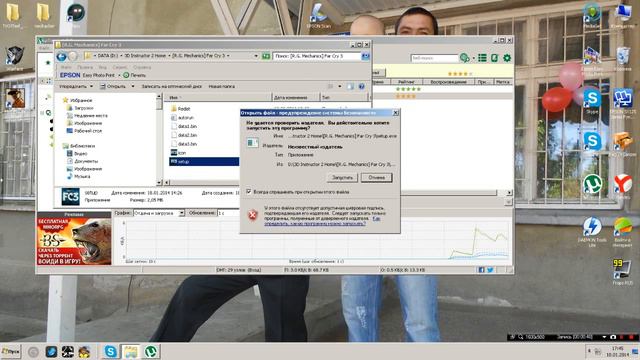This screenshot has height=360, width=640.
Task: Click the blue help question icon in Explorer
Action: [x=362, y=87]
